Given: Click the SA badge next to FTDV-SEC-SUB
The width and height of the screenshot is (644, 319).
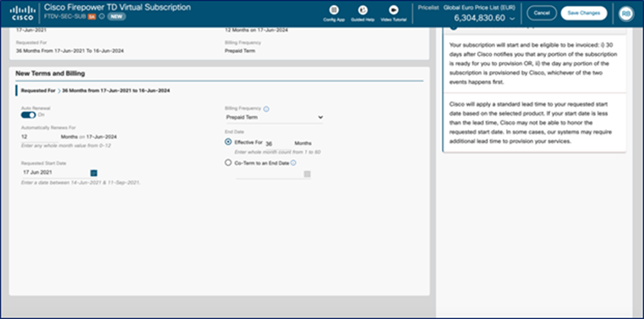Looking at the screenshot, I should (x=92, y=17).
